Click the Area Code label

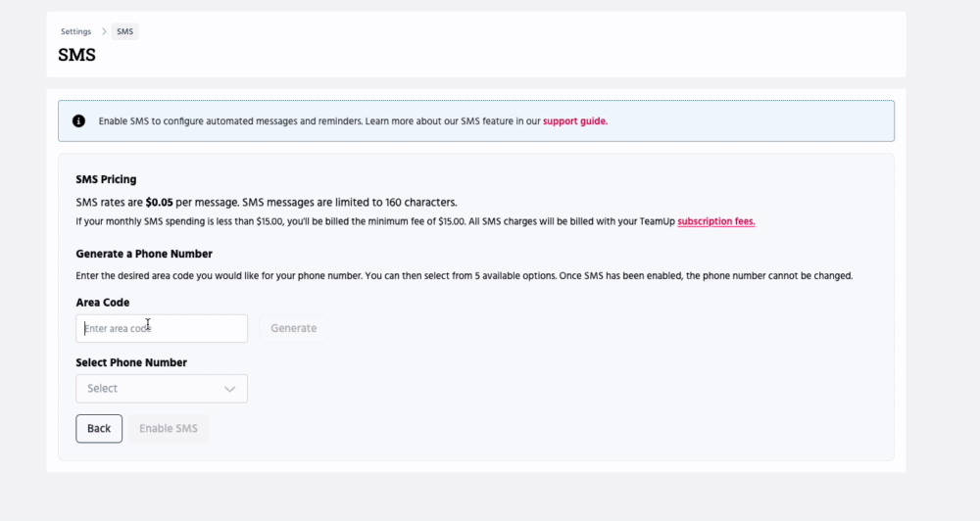pos(103,303)
